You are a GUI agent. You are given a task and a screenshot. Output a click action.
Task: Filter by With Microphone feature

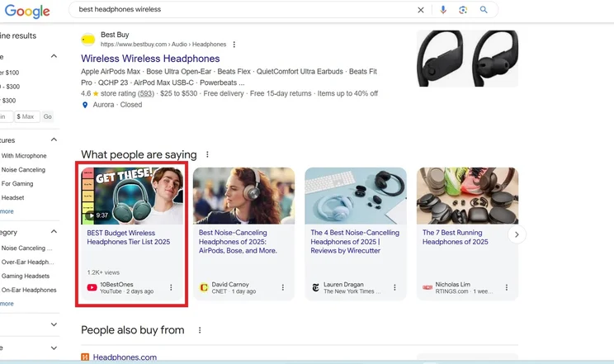coord(24,156)
